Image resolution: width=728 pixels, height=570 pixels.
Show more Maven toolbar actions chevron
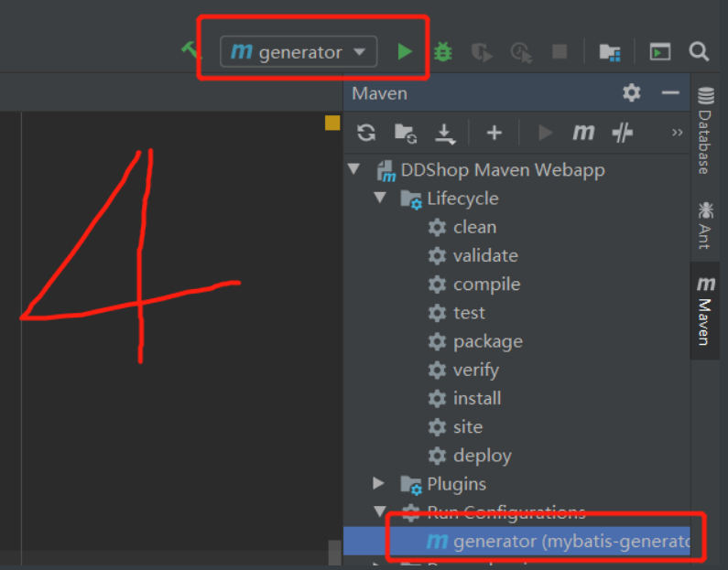coord(678,133)
